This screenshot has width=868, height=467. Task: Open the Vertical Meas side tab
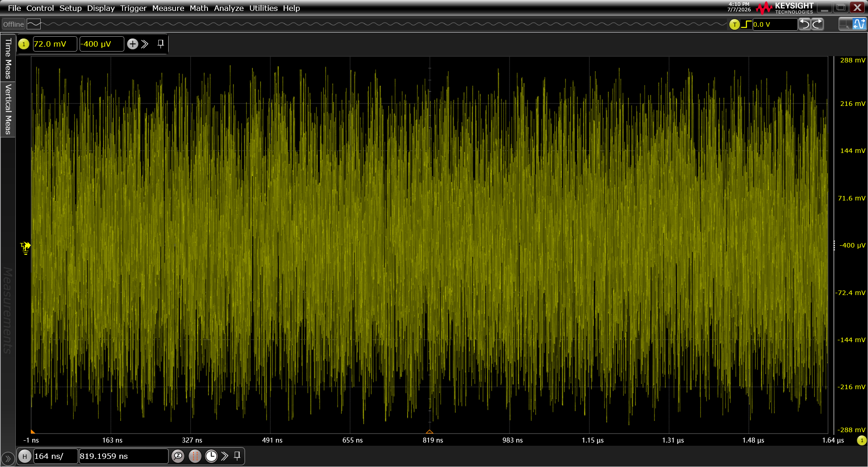point(8,109)
